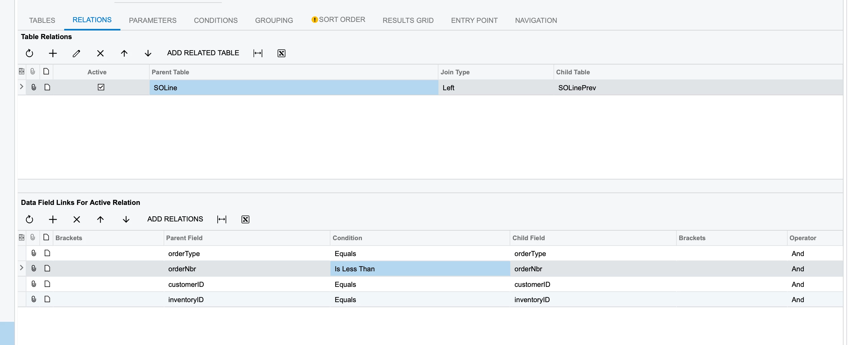Click ADD RELATIONS button
Image resolution: width=868 pixels, height=345 pixels.
click(x=175, y=219)
